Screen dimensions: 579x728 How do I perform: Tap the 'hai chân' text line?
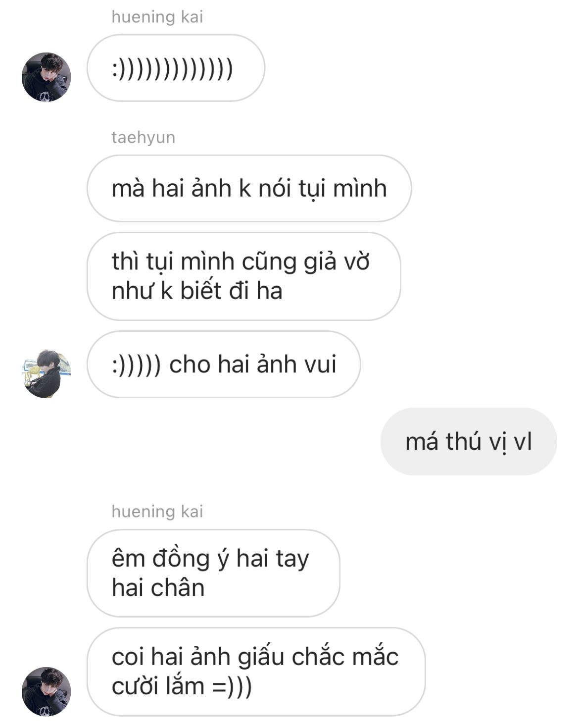point(158,588)
